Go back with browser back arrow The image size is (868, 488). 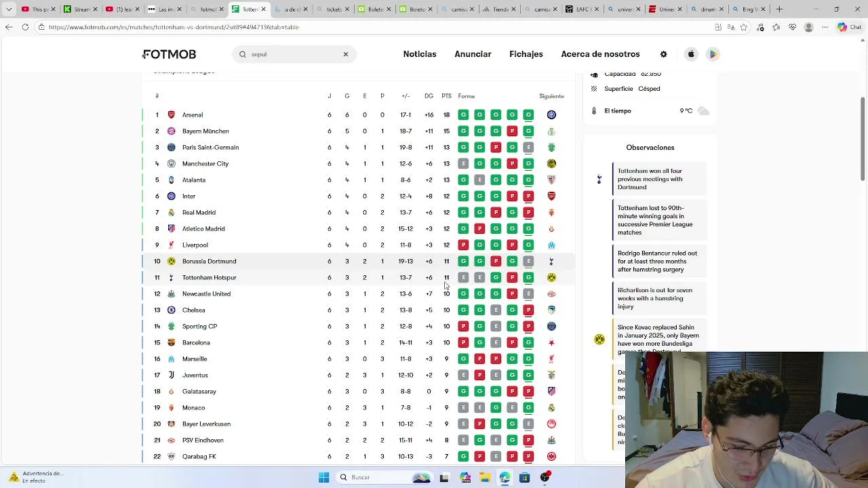point(9,27)
